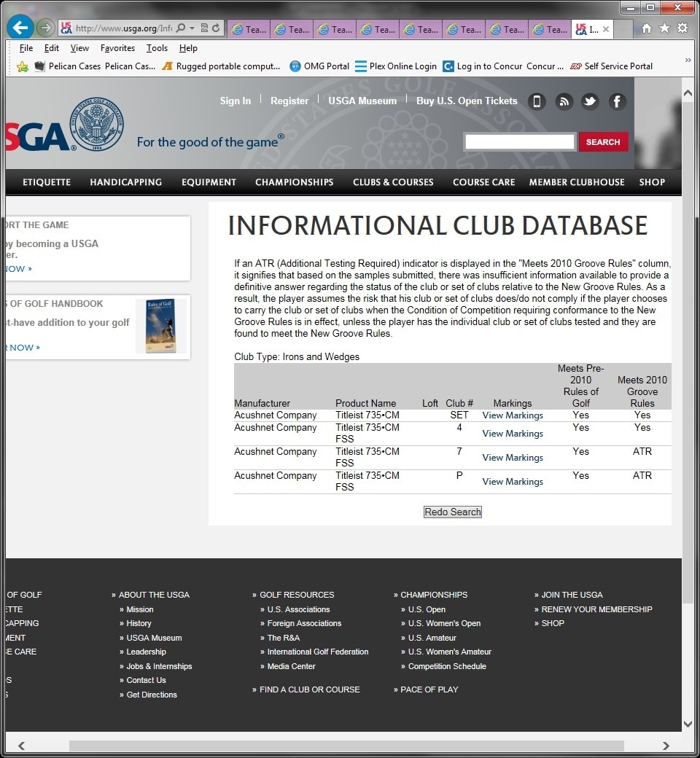Open the Tools menu
The width and height of the screenshot is (700, 758).
pyautogui.click(x=157, y=48)
